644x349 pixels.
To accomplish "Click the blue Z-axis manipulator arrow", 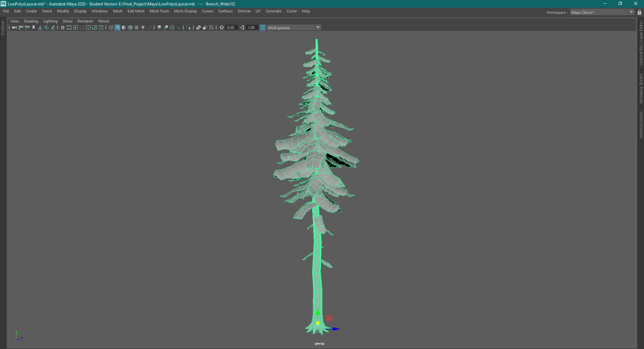I will click(336, 328).
